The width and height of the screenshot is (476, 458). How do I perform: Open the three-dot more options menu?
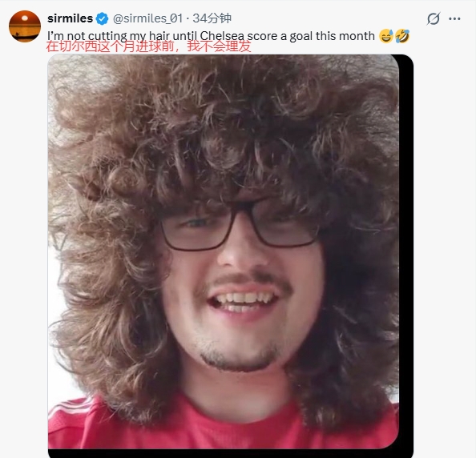click(454, 18)
